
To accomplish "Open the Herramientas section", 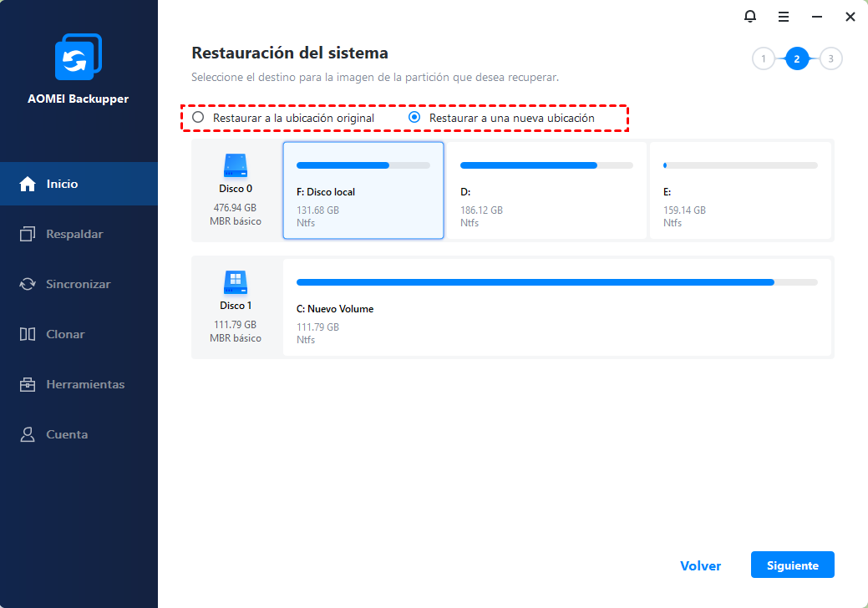I will coord(79,384).
